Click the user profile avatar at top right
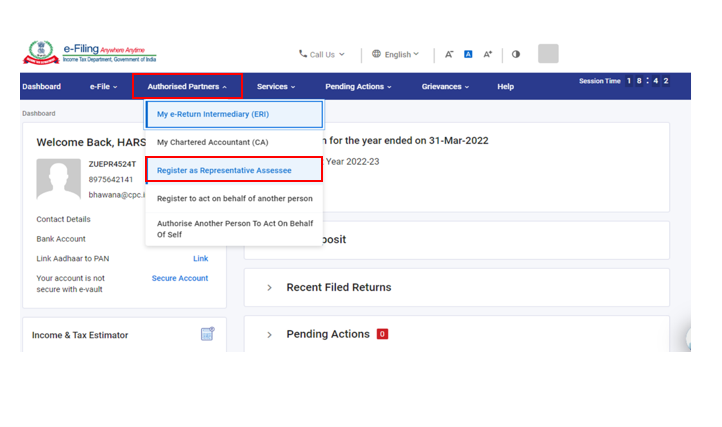The height and width of the screenshot is (427, 722). (548, 54)
